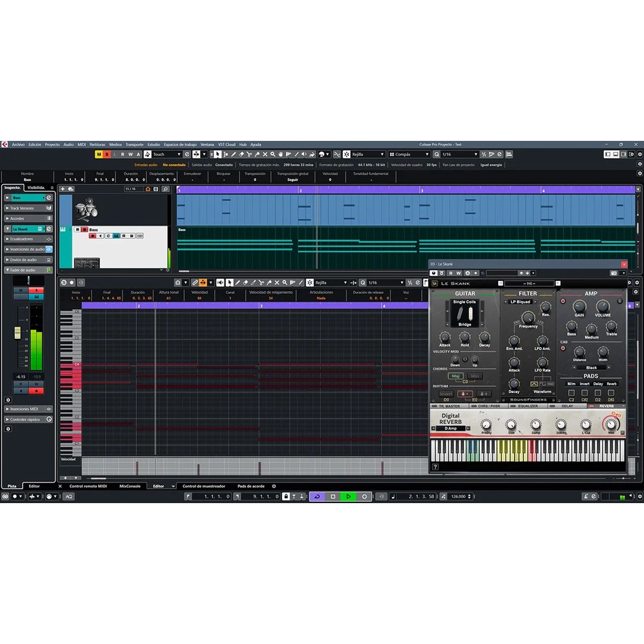Open the VST Cloud menu

(226, 145)
